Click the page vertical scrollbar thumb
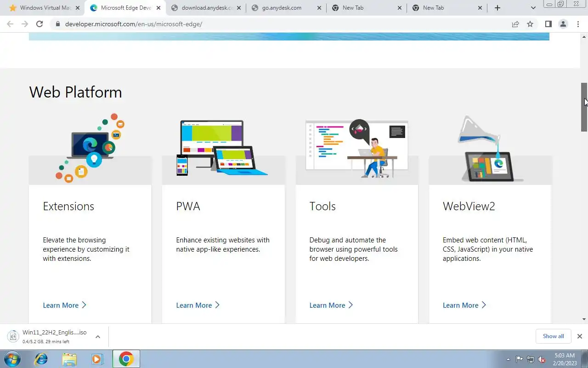The width and height of the screenshot is (588, 368). [x=584, y=107]
